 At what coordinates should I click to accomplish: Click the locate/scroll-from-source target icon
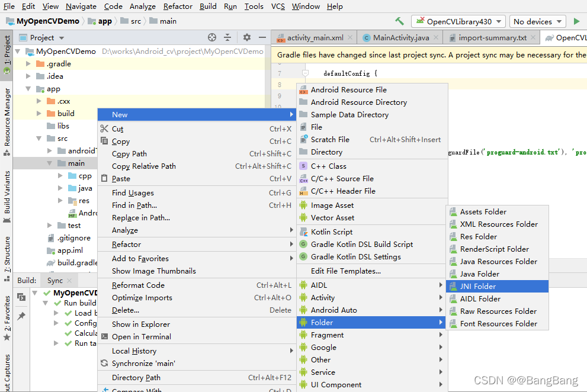click(x=212, y=37)
